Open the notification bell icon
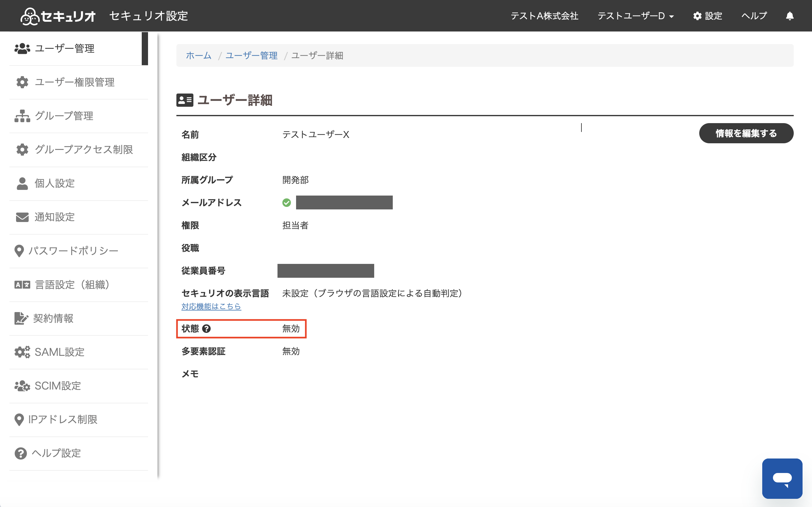The image size is (812, 507). (790, 16)
